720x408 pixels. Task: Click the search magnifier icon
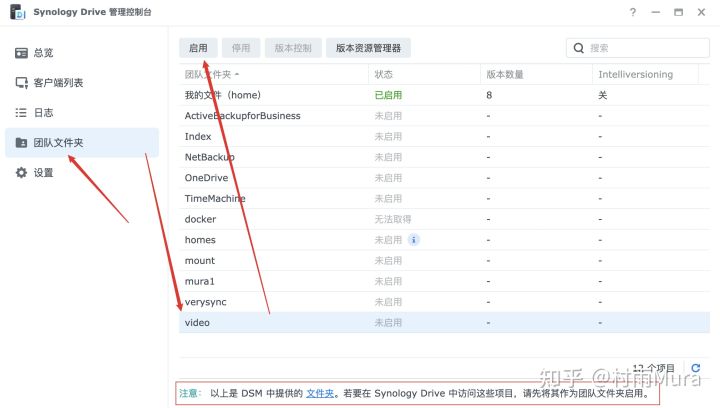[579, 48]
